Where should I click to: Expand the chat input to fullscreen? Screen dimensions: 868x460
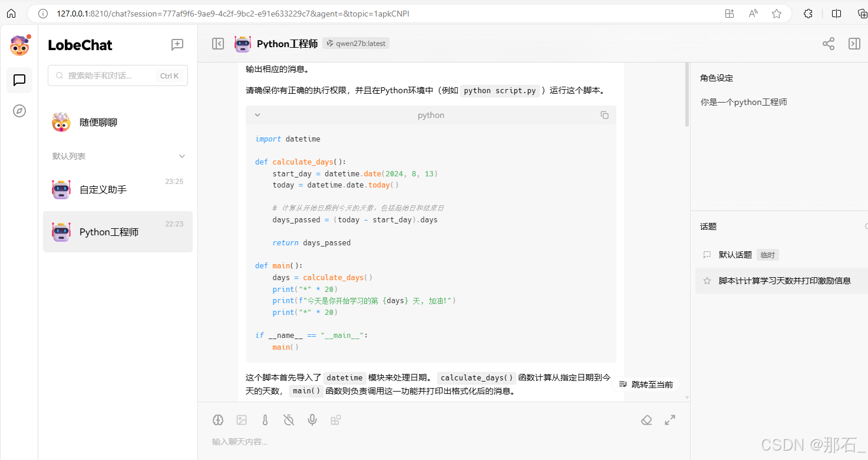[670, 420]
